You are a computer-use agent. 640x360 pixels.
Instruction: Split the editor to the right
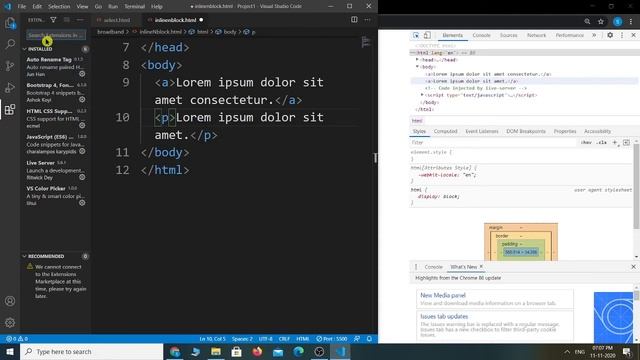pyautogui.click(x=354, y=20)
